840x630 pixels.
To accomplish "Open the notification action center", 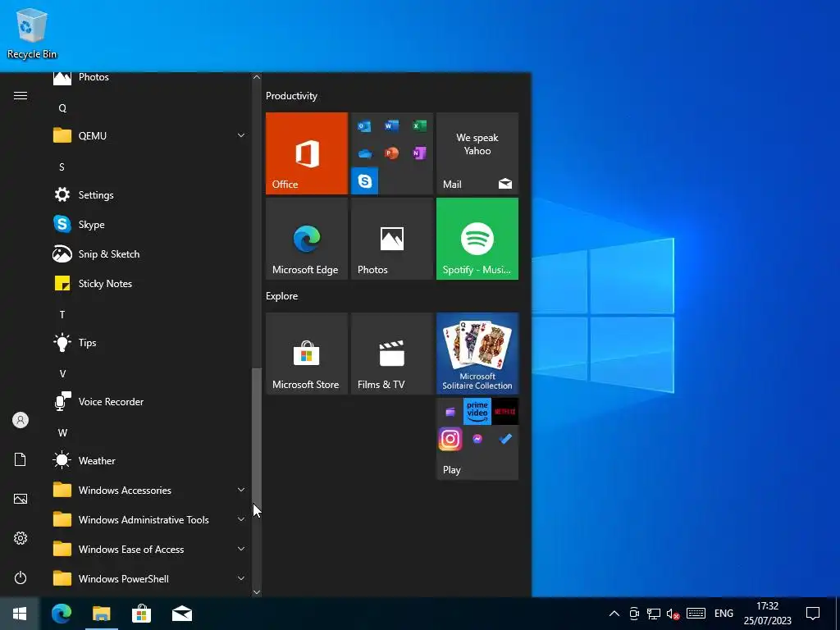I will (x=813, y=614).
